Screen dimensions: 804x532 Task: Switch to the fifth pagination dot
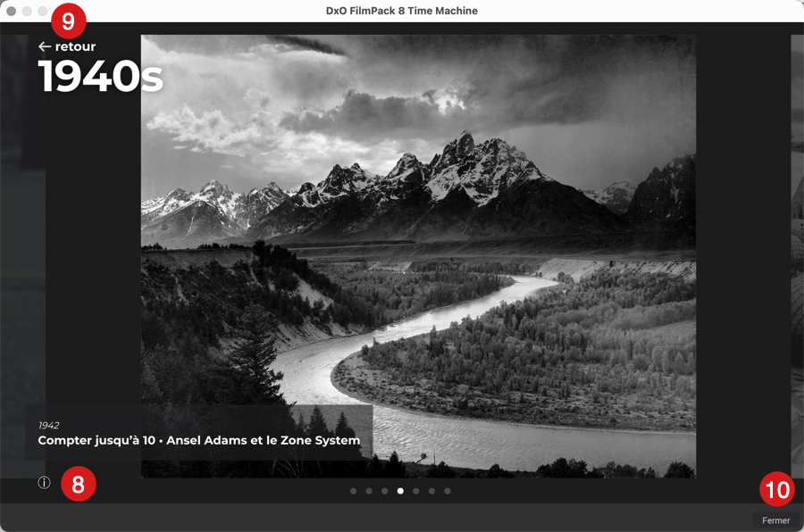[x=416, y=491]
